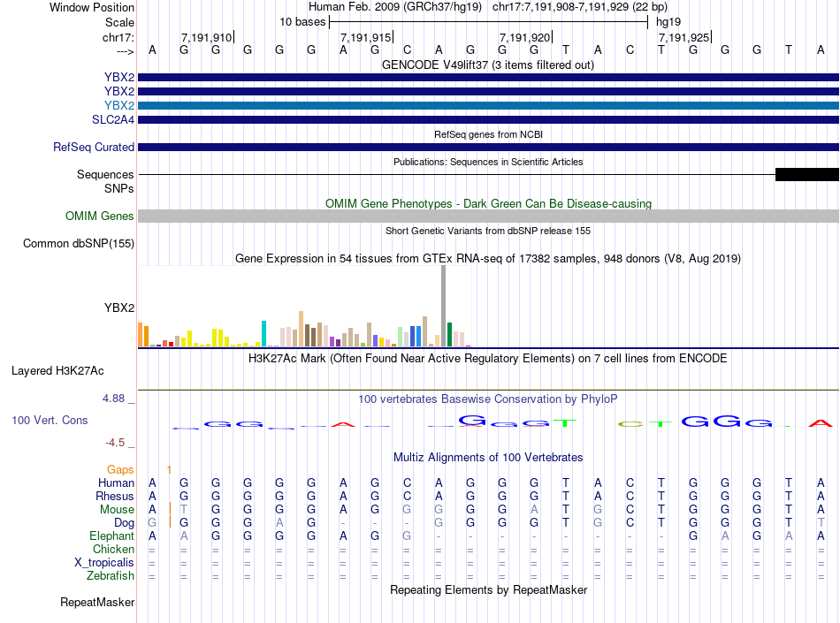
Task: Click the Dog species row label
Action: 125,523
